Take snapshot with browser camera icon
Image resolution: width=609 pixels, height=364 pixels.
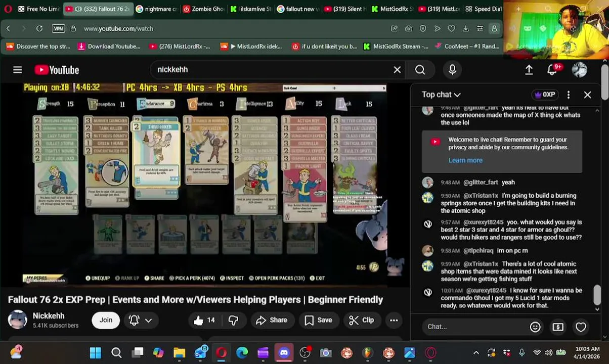409,29
